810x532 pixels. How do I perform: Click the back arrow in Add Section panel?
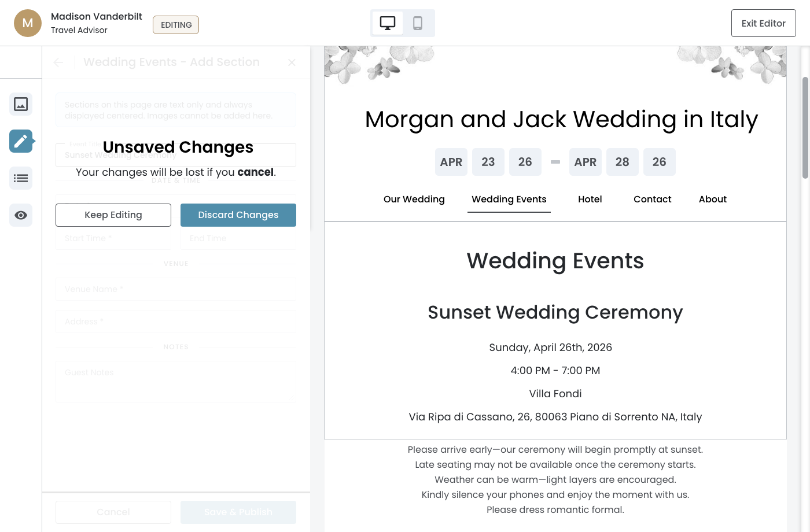point(58,62)
